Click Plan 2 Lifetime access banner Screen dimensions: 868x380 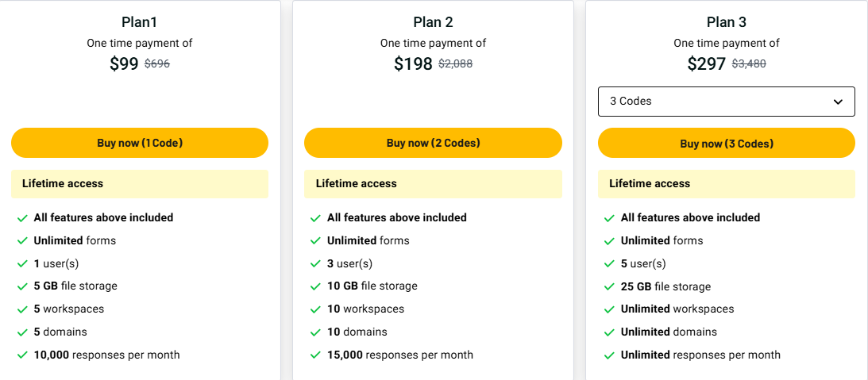pos(433,183)
